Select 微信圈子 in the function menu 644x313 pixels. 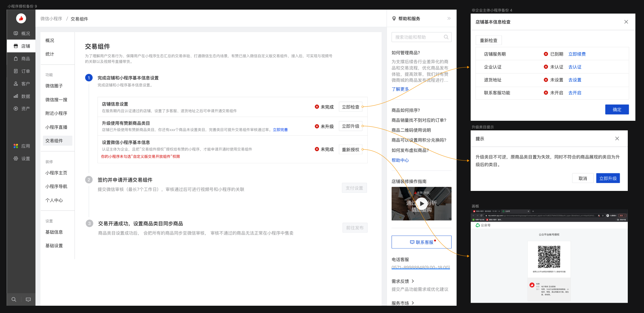pos(54,86)
